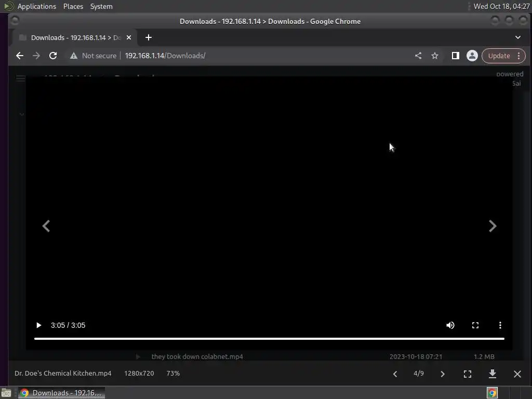Image resolution: width=532 pixels, height=399 pixels.
Task: Open a new Chrome tab
Action: [149, 37]
